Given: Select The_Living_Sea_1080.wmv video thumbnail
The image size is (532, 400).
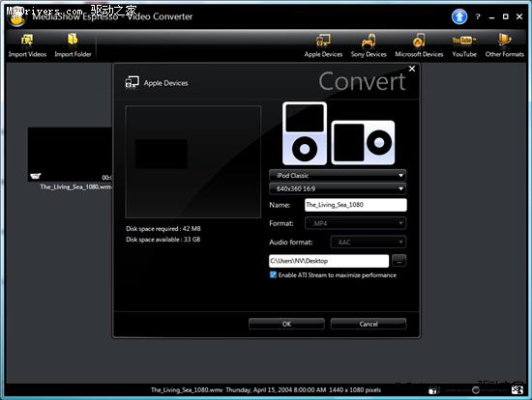Looking at the screenshot, I should click(70, 155).
